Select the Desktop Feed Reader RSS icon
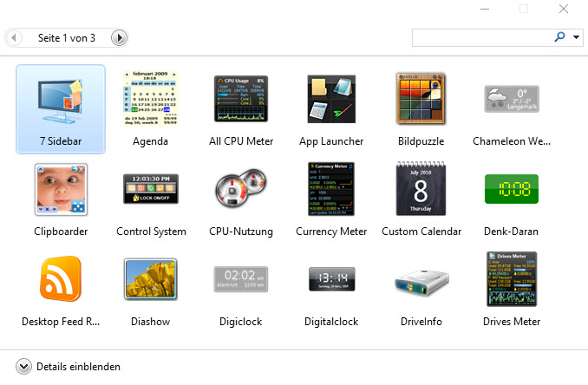This screenshot has height=385, width=588. [x=61, y=279]
